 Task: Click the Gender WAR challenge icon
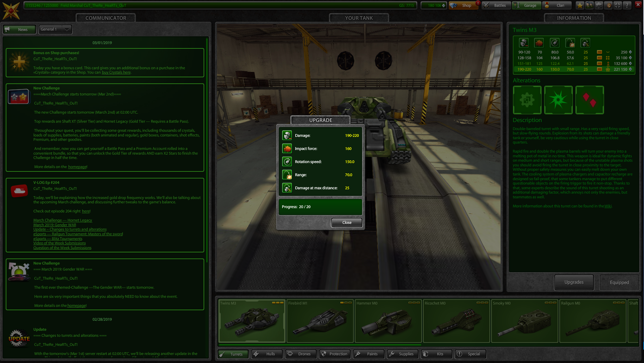(x=19, y=272)
